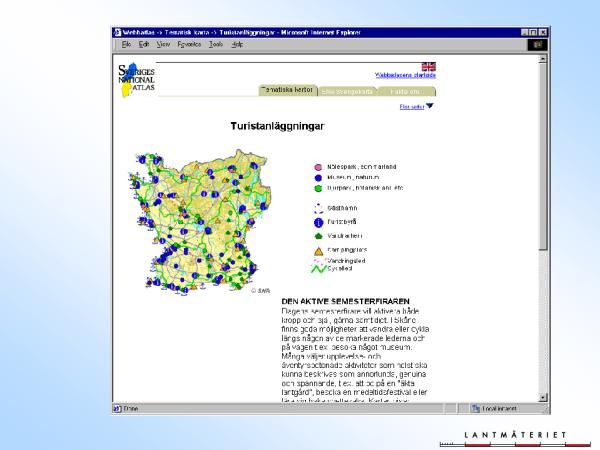Switch to the Tematiska kartor tab
600x450 pixels.
[x=288, y=90]
